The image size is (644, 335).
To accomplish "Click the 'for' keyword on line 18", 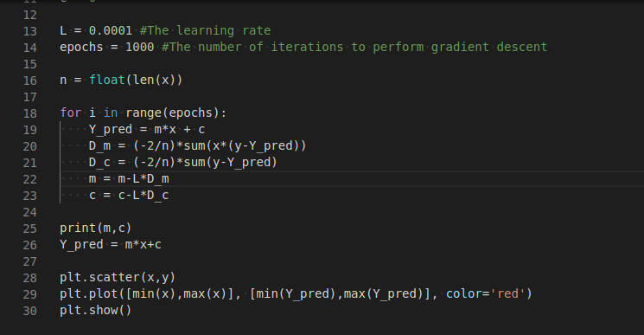I will 71,113.
